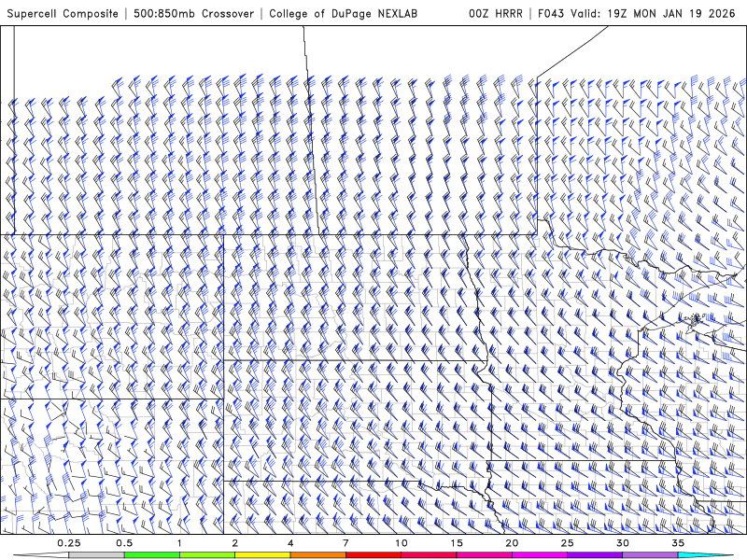Viewport: 747px width, 560px height.
Task: Click the magenta color bar segment after 20
Action: [540, 555]
